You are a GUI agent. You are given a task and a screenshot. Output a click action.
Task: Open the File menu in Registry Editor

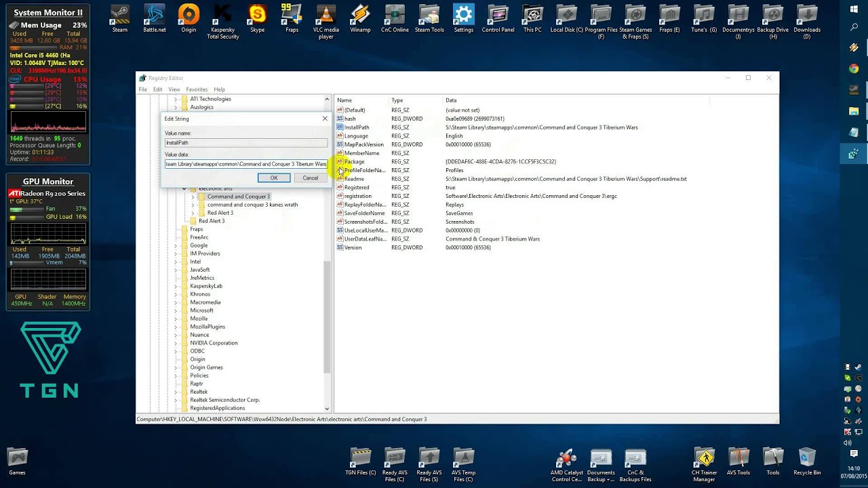tap(142, 89)
